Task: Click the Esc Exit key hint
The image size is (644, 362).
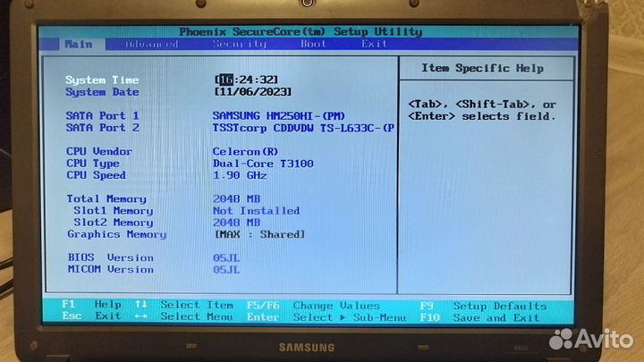Action: tap(91, 316)
